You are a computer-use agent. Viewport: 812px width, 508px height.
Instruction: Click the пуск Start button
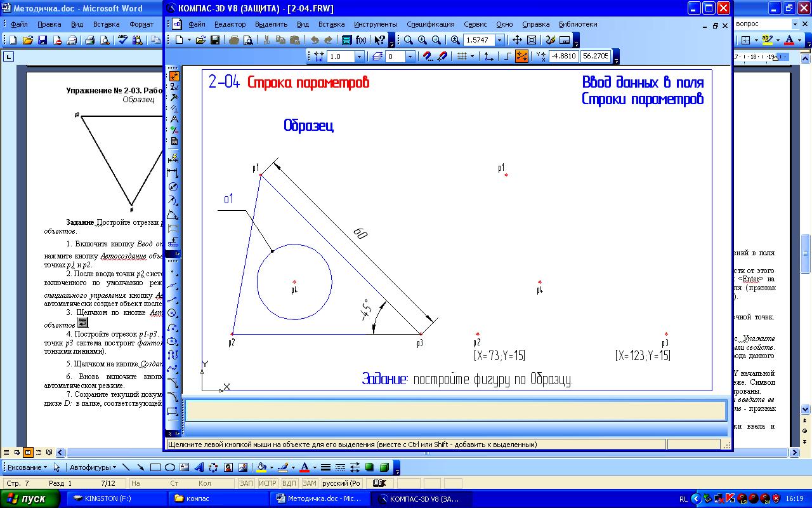pyautogui.click(x=29, y=498)
